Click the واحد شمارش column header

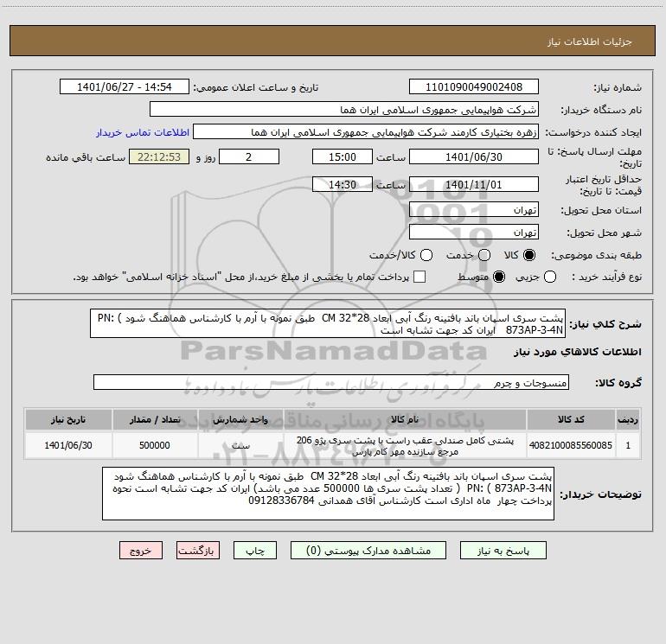[240, 419]
